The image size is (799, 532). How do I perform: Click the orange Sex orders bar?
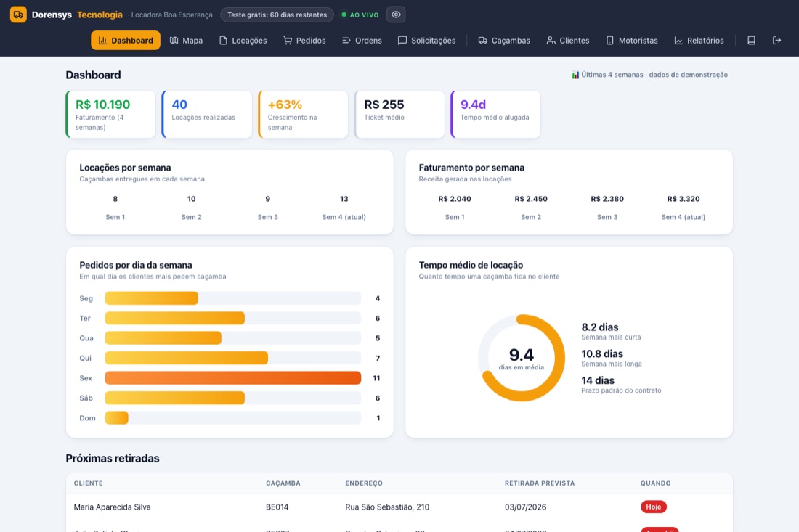[x=233, y=377]
